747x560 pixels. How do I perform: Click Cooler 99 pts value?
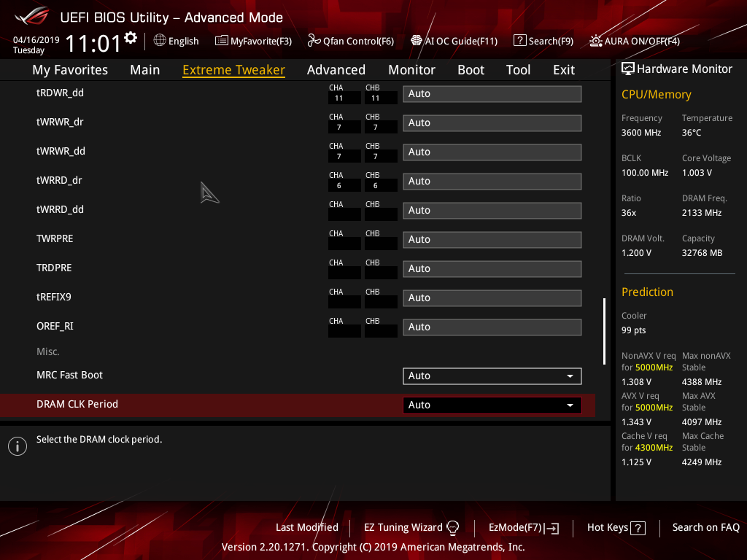tap(634, 330)
